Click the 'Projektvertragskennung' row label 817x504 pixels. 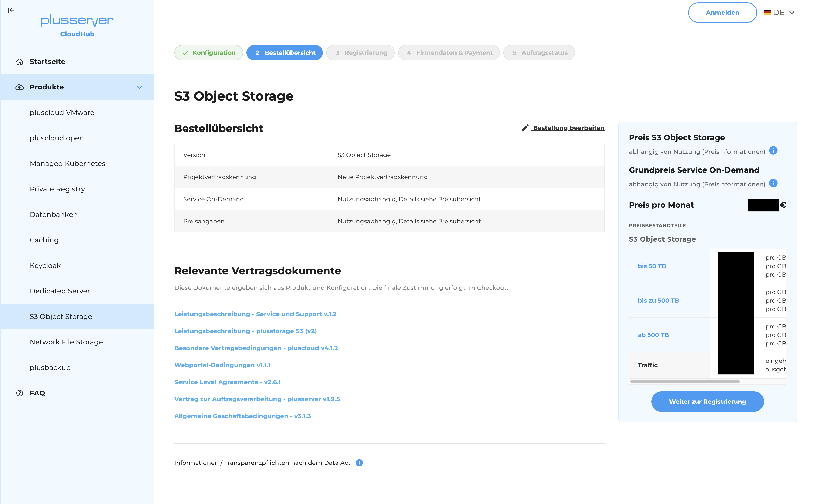[x=219, y=177]
